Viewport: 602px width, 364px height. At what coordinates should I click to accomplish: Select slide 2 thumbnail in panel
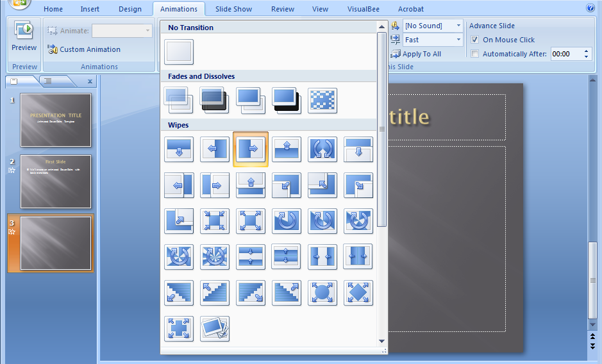[x=56, y=181]
